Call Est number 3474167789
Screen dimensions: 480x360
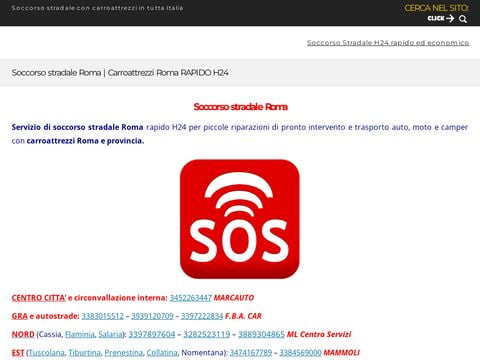tap(251, 352)
